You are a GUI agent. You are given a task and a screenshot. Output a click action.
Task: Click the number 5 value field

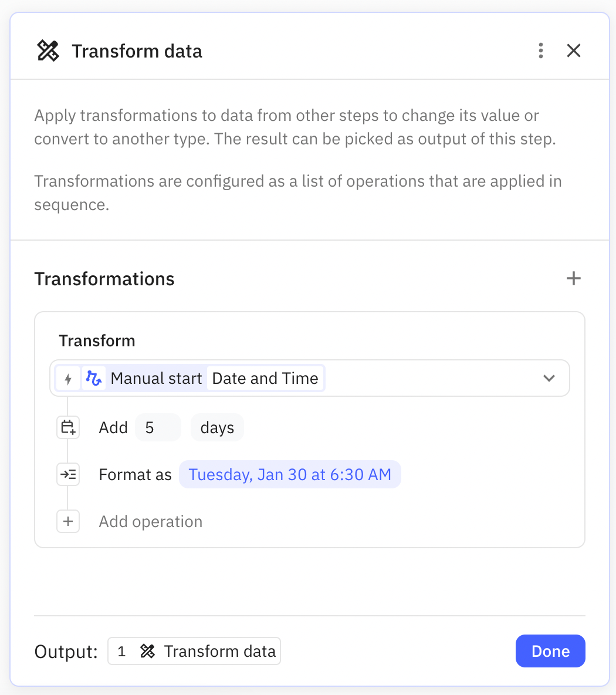coord(158,427)
